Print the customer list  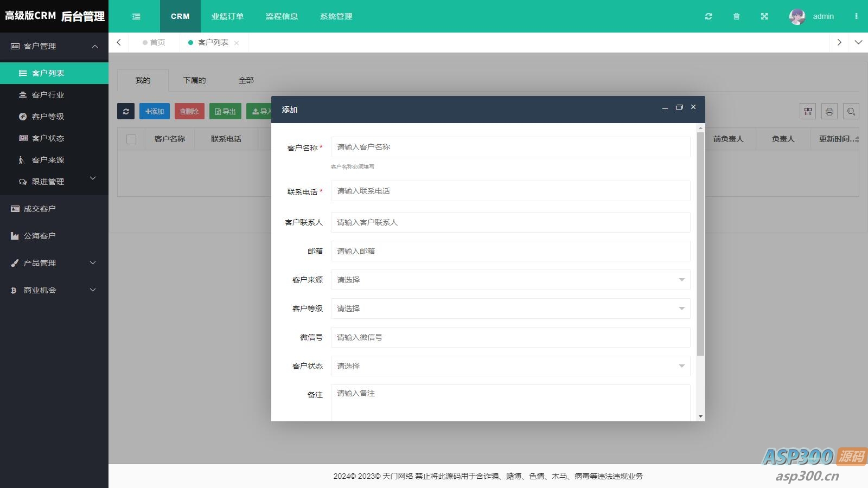[829, 111]
